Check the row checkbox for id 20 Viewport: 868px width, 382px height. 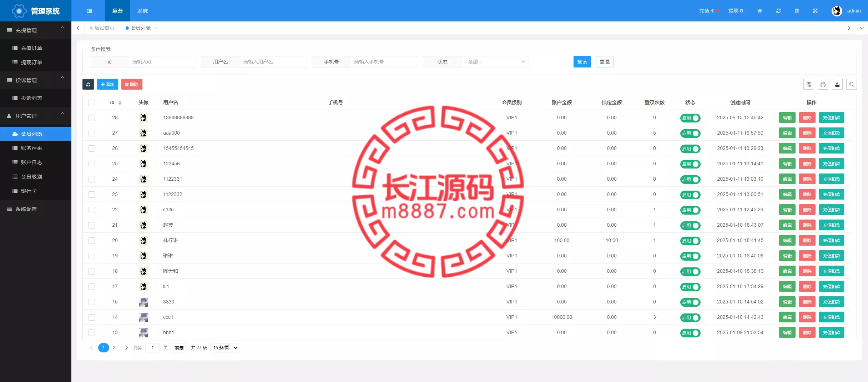92,241
